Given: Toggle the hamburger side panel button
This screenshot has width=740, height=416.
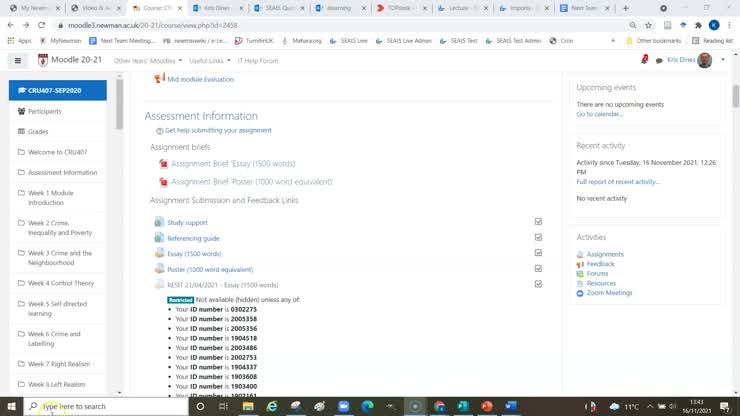Looking at the screenshot, I should coord(17,60).
